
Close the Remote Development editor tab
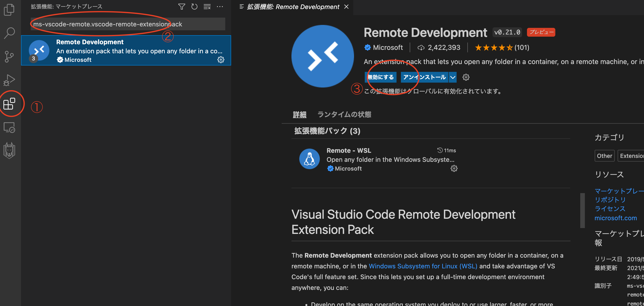coord(346,7)
